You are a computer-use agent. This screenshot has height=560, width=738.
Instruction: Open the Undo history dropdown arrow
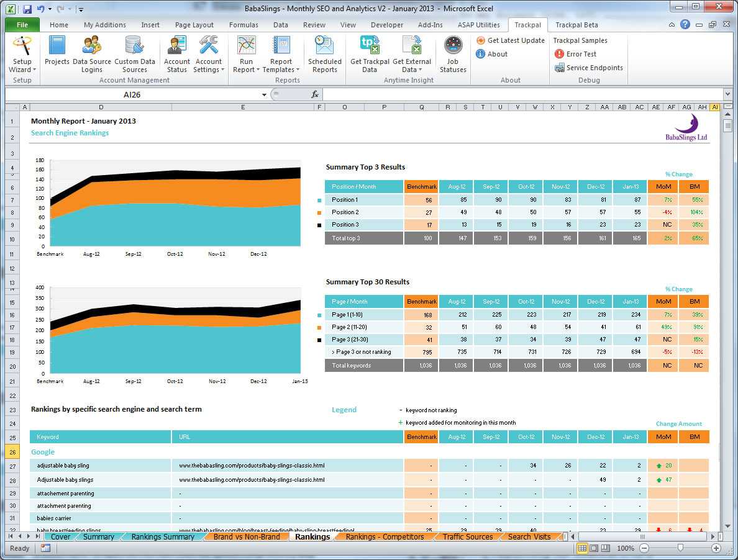coord(50,9)
